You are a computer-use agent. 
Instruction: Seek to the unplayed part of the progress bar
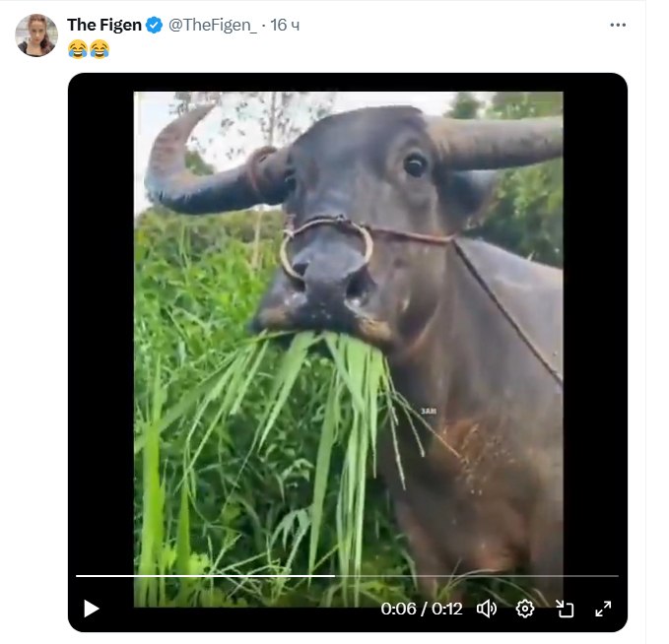click(477, 576)
